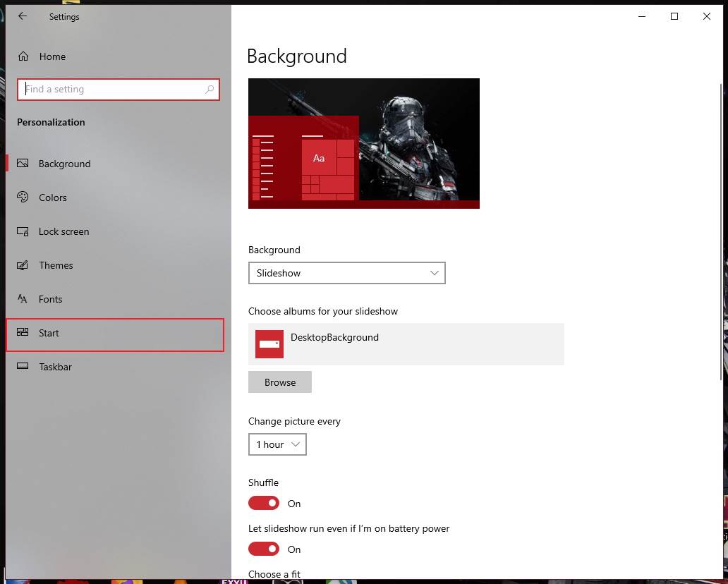Disable slideshow on battery power
Screen dimensions: 728x584
[x=263, y=549]
